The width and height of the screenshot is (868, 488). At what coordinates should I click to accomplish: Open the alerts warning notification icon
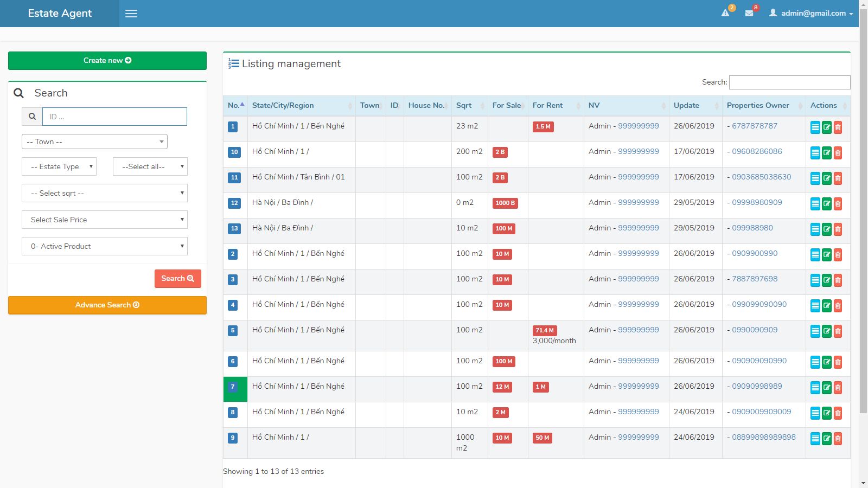click(725, 13)
